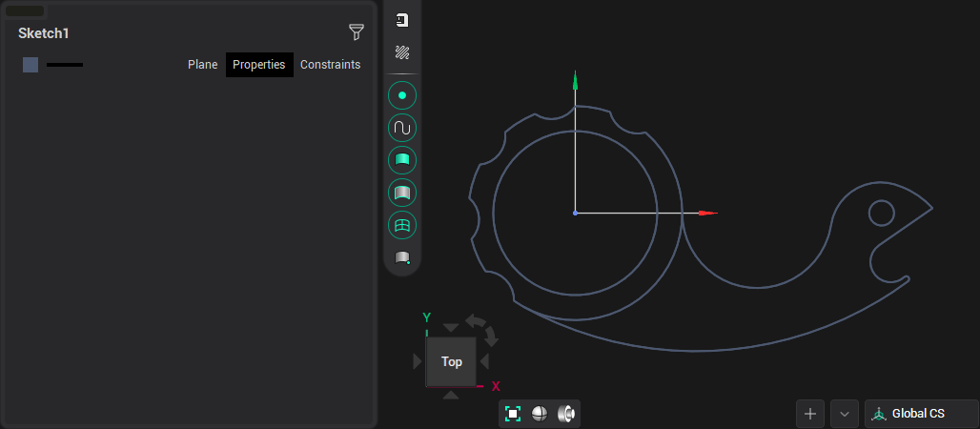Select the Properties tab

(x=259, y=65)
